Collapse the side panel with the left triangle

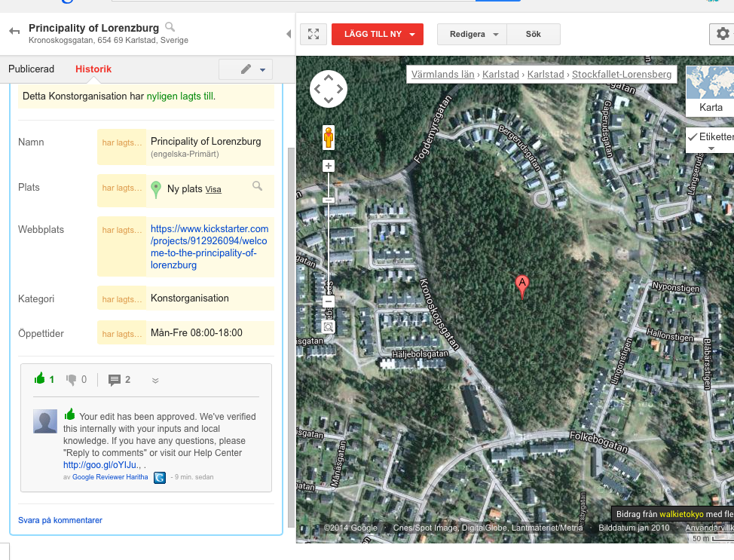[x=289, y=34]
